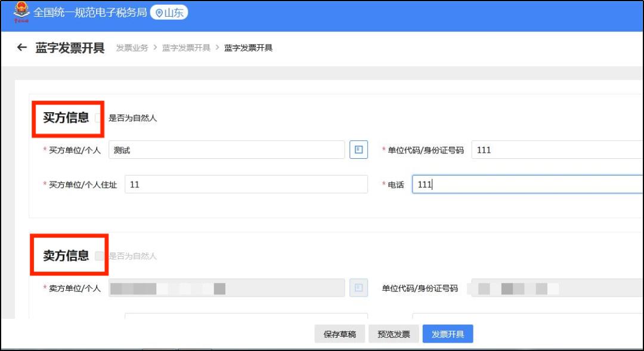
Task: Select the middle 蓝字发票开具 breadcrumb link
Action: pyautogui.click(x=186, y=48)
